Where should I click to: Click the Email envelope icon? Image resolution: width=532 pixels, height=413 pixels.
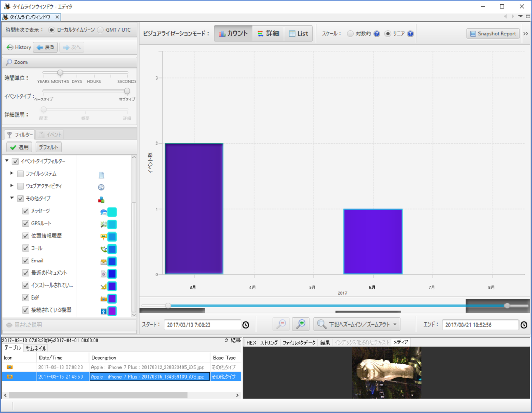[103, 262]
